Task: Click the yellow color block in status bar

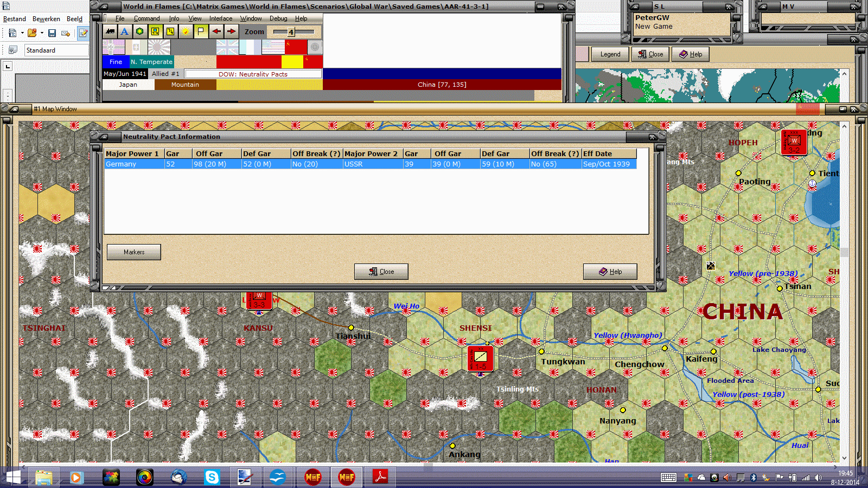Action: (292, 62)
